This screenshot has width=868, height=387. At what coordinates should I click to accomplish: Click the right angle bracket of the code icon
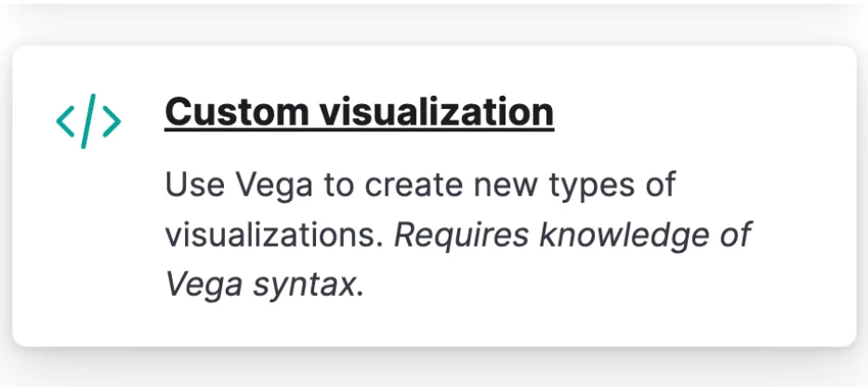(x=112, y=122)
